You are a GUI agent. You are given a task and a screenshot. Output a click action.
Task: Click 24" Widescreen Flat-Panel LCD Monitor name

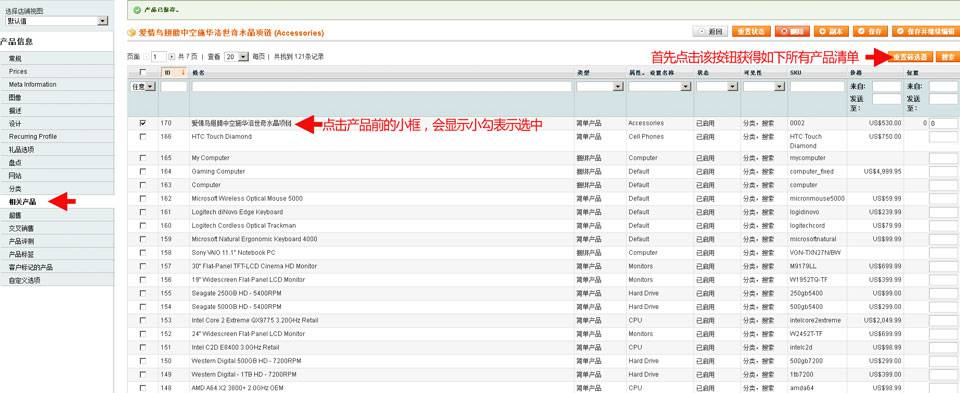click(x=248, y=334)
